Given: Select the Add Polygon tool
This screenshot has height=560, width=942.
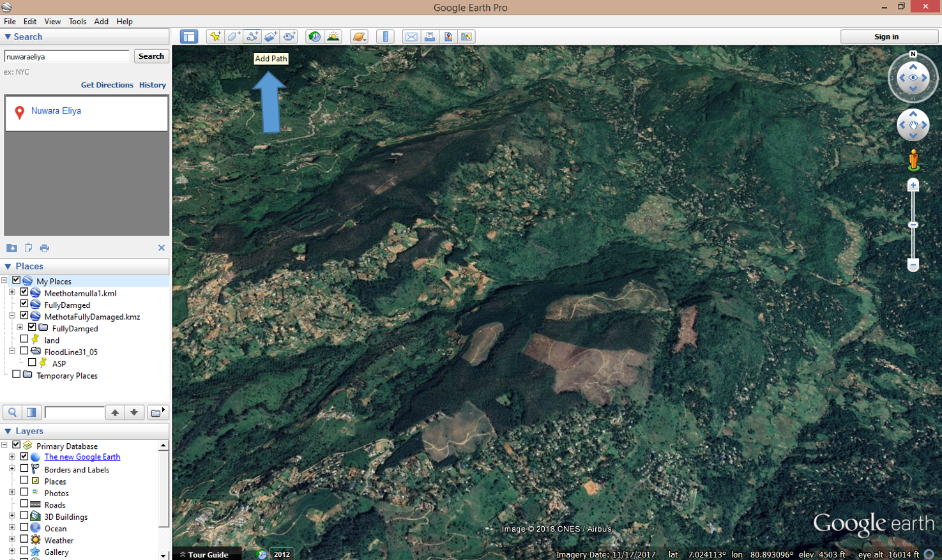Looking at the screenshot, I should pyautogui.click(x=234, y=36).
